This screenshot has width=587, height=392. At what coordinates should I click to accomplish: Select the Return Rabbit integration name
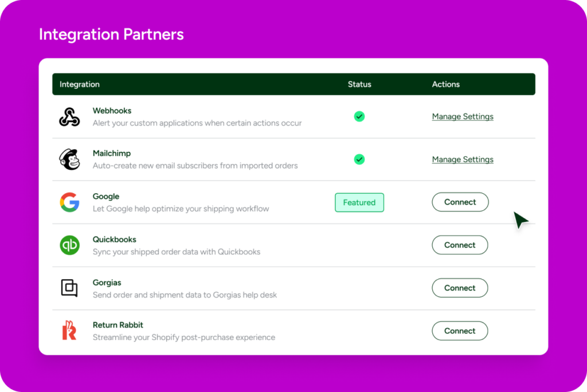[x=118, y=325]
